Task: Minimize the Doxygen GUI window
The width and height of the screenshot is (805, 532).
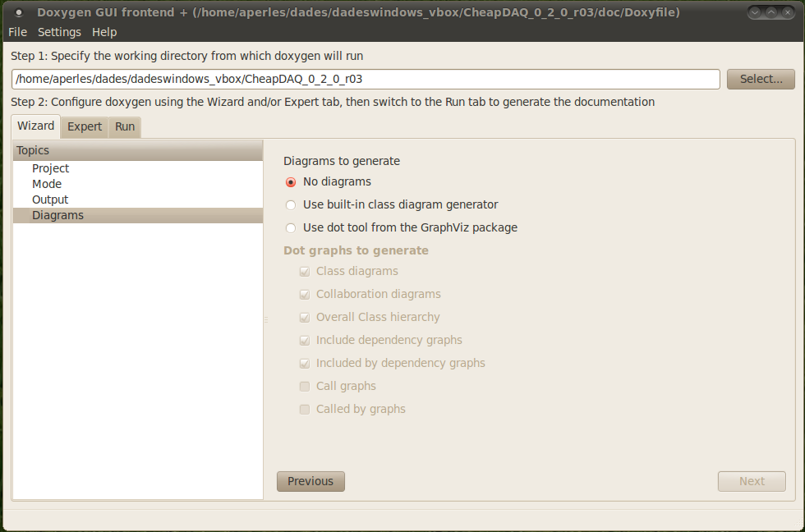Action: click(755, 12)
